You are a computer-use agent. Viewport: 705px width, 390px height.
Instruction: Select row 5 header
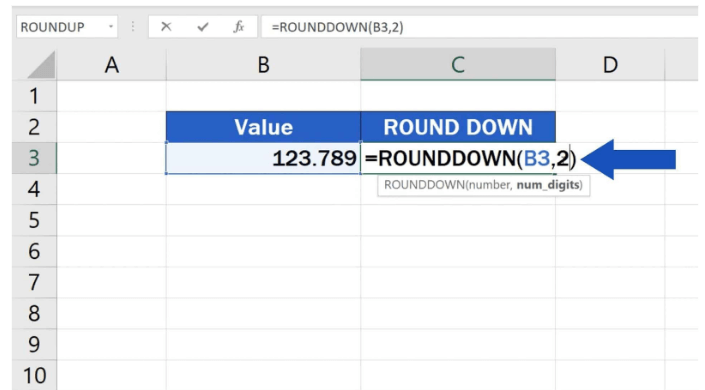[x=34, y=220]
